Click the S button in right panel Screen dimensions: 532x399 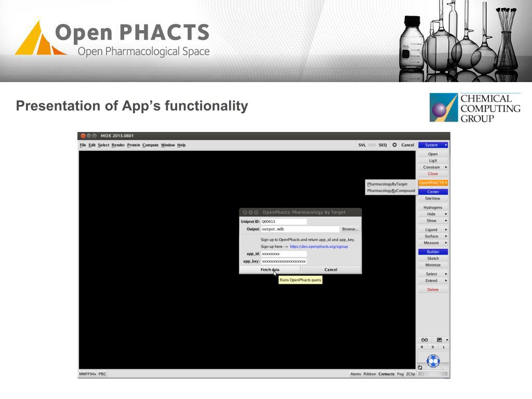click(433, 347)
